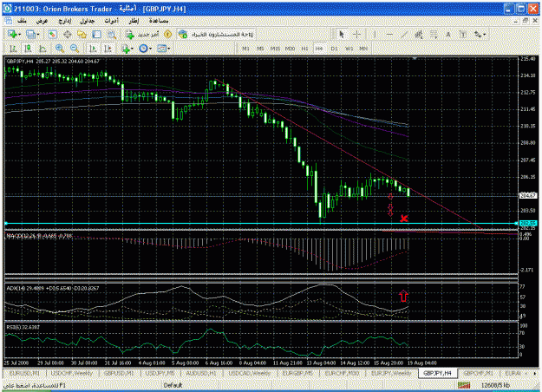Select the W1 timeframe

[349, 49]
